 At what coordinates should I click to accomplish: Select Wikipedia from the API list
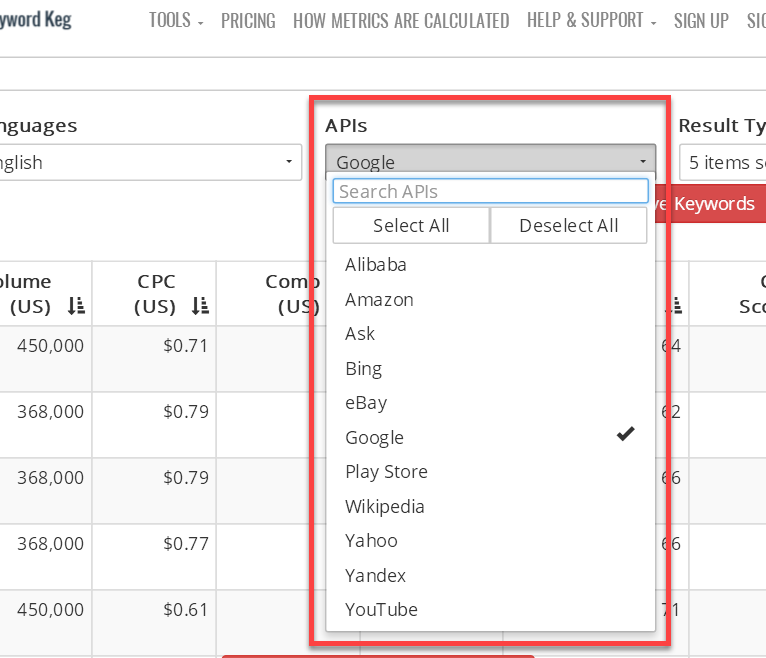coord(385,507)
